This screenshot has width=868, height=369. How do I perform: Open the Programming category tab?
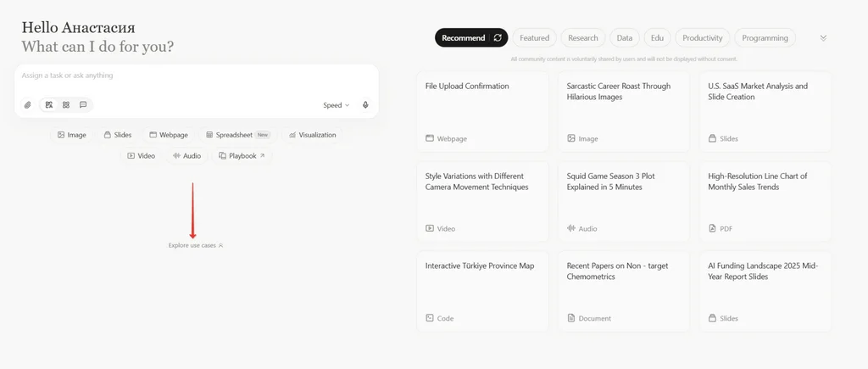[x=765, y=38]
